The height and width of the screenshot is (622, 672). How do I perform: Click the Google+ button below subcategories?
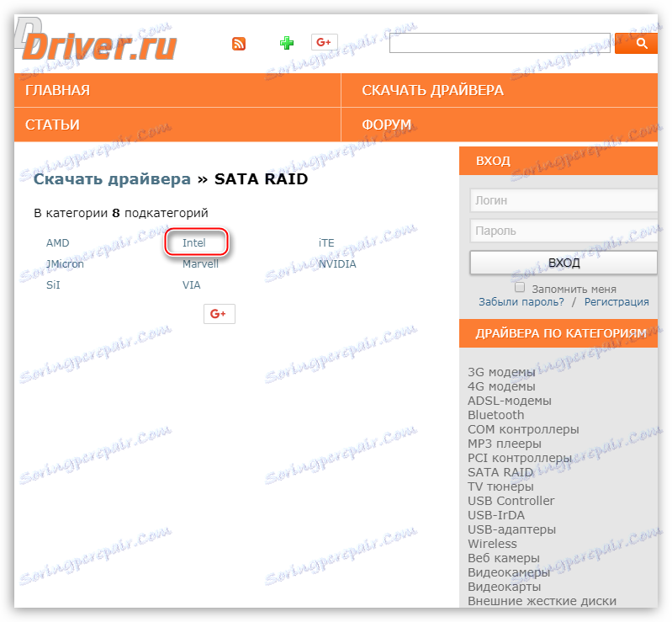tap(220, 314)
